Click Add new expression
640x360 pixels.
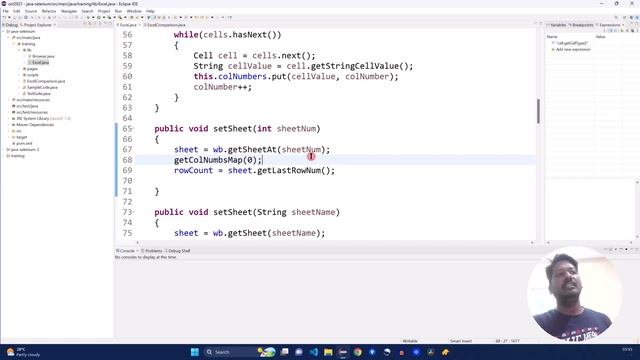pyautogui.click(x=573, y=49)
